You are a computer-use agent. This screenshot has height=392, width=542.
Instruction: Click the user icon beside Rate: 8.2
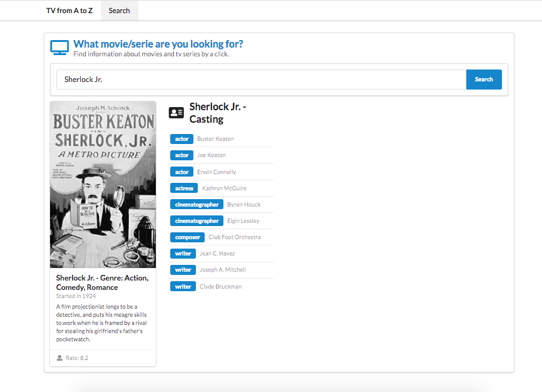click(x=59, y=358)
